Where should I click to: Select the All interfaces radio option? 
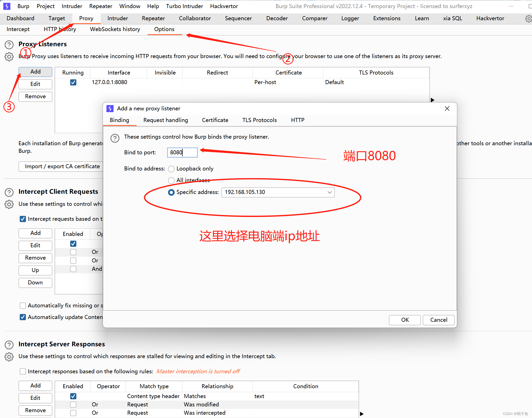click(x=171, y=180)
